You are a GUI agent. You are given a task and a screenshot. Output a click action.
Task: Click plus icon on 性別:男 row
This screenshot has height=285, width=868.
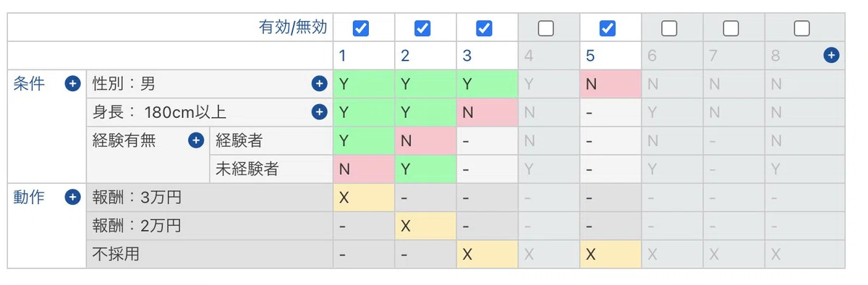pyautogui.click(x=320, y=84)
